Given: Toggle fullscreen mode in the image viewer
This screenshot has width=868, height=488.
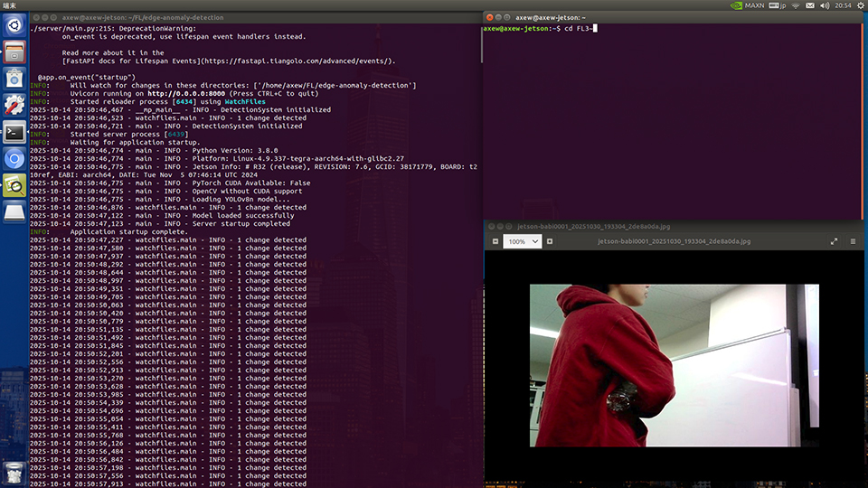Looking at the screenshot, I should coord(834,242).
